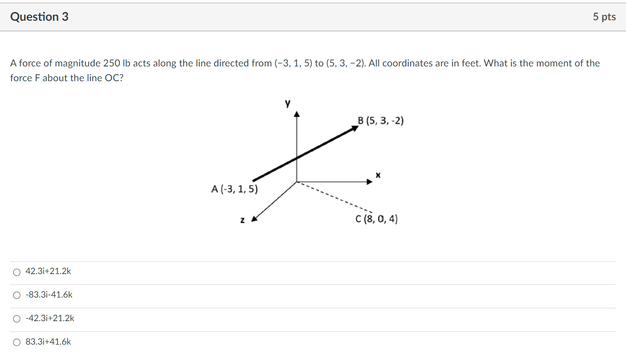Select the radio button for -42.3i+21.2k
The height and width of the screenshot is (364, 626).
17,318
